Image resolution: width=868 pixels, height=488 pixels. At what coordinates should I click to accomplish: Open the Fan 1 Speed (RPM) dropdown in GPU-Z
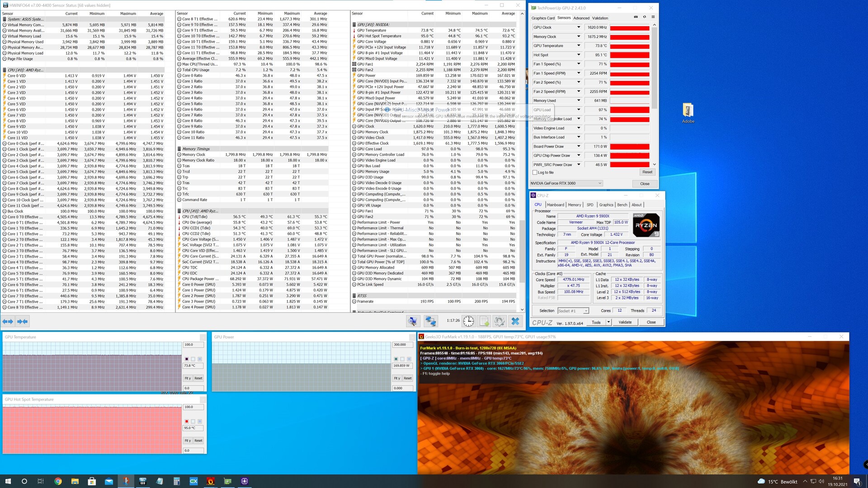[578, 73]
